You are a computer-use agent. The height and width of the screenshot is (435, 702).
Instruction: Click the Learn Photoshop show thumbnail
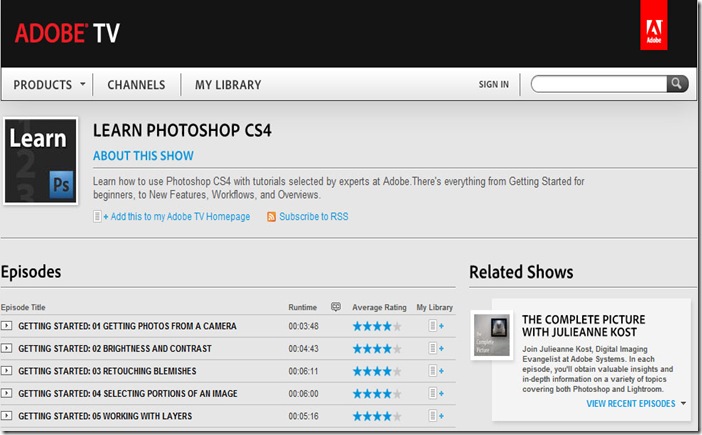(40, 161)
